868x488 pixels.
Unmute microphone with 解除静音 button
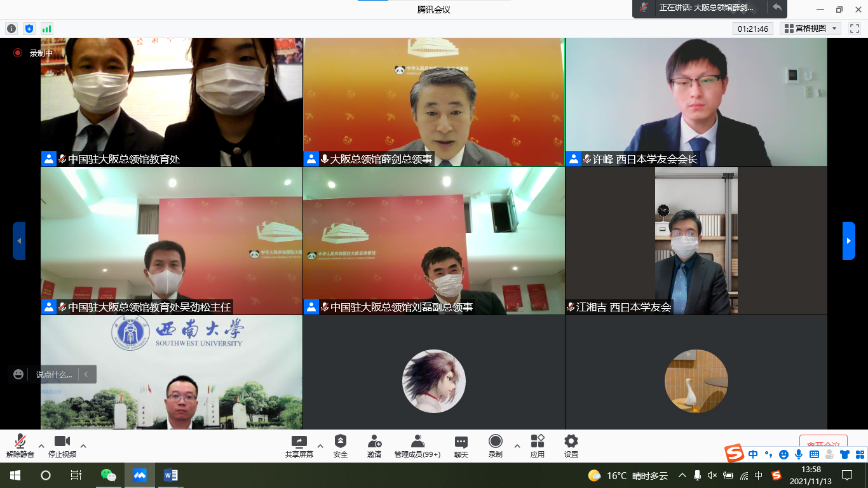pos(20,445)
